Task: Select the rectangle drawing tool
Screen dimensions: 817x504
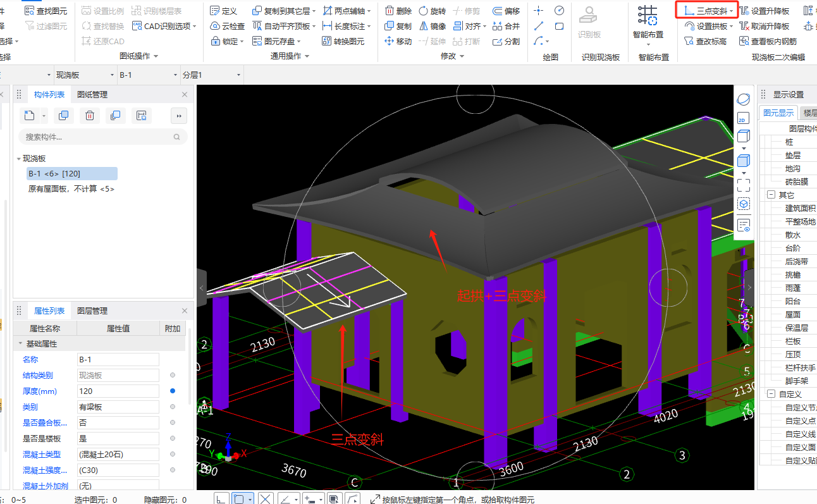Action: (x=559, y=26)
